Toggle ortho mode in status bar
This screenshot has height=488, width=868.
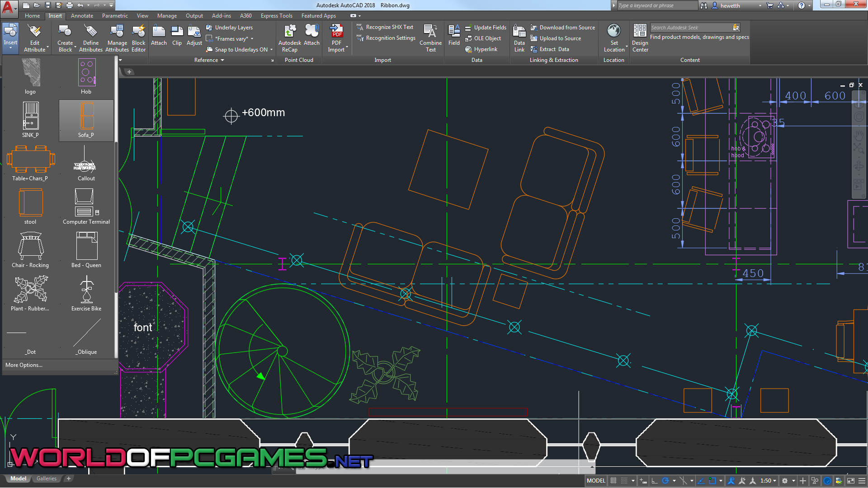654,481
